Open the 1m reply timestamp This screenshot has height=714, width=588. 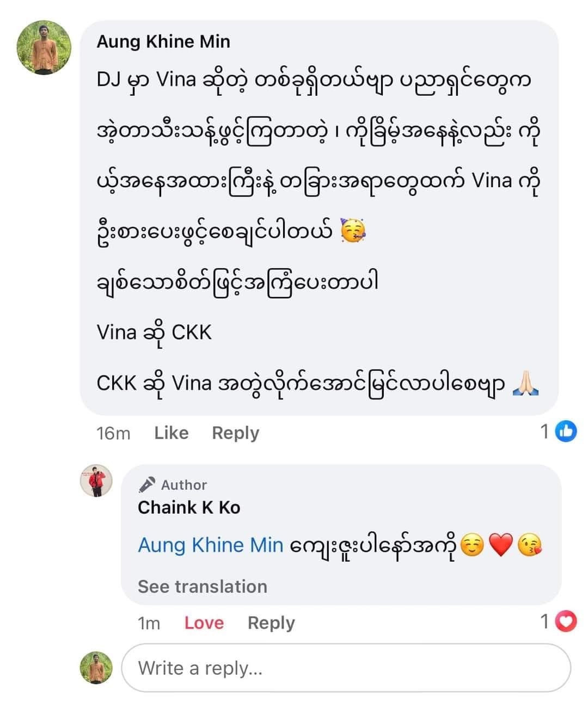pos(149,623)
